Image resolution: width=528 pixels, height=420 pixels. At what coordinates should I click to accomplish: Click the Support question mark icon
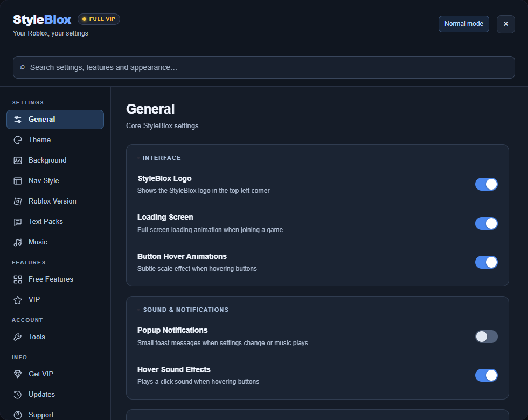(18, 415)
